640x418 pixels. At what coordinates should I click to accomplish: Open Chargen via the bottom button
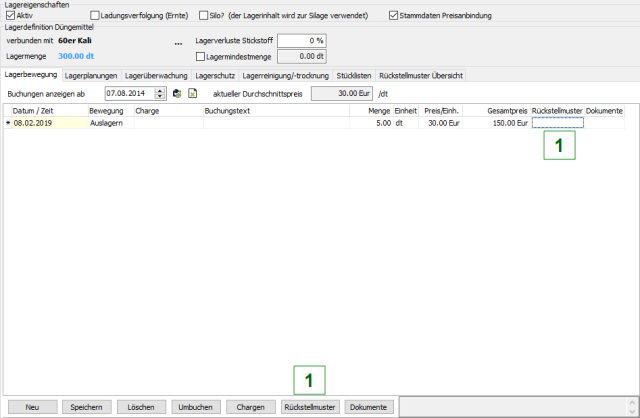point(250,407)
